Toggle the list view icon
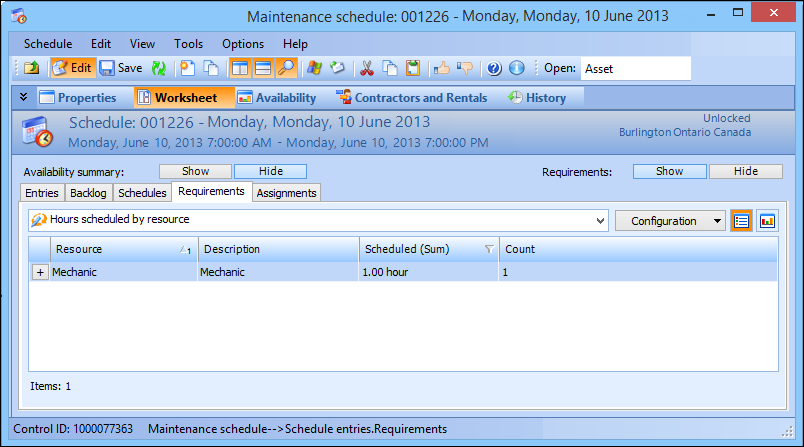The width and height of the screenshot is (804, 447). pyautogui.click(x=741, y=221)
